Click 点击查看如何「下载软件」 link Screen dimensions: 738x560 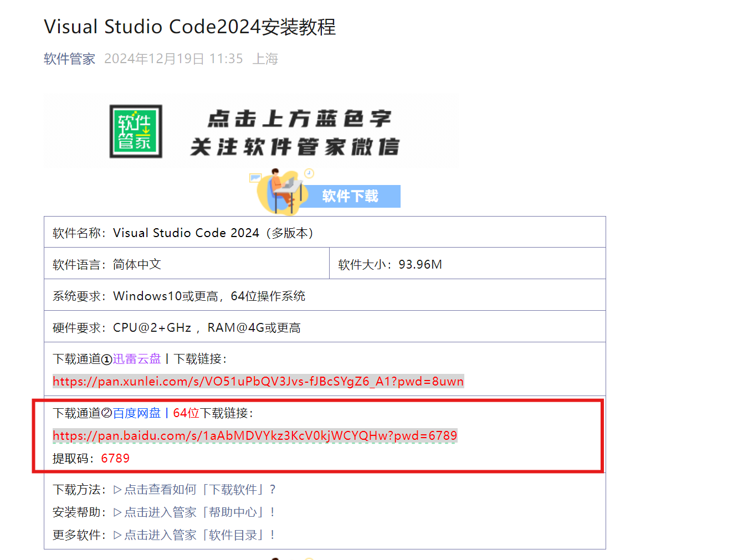click(x=193, y=490)
